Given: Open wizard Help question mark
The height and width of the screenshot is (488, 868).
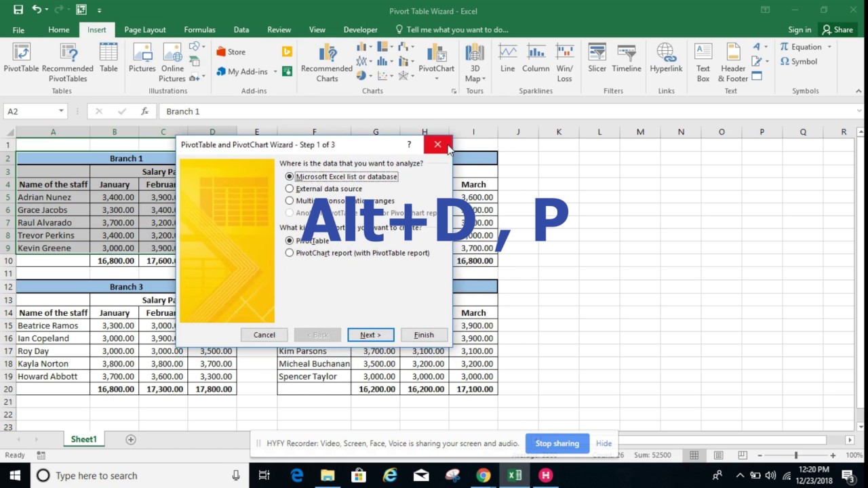Looking at the screenshot, I should [x=409, y=144].
